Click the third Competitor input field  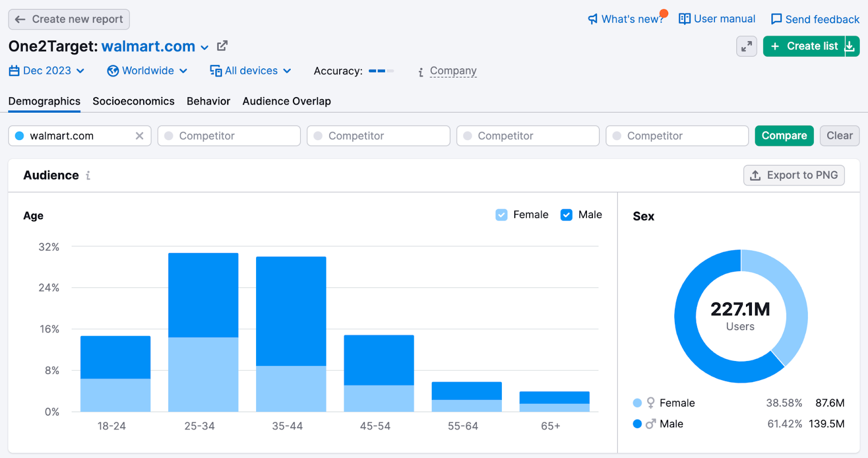(528, 136)
